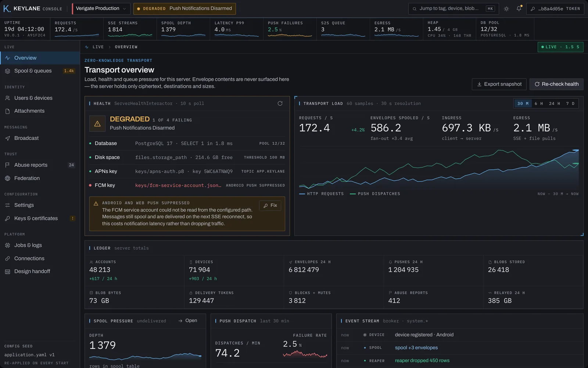Click Envelopes 24 H value 6 812 479
The width and height of the screenshot is (588, 368).
pyautogui.click(x=304, y=270)
